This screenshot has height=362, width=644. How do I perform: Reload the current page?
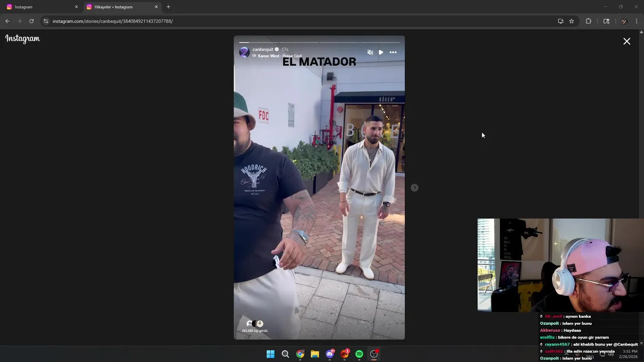pyautogui.click(x=31, y=21)
